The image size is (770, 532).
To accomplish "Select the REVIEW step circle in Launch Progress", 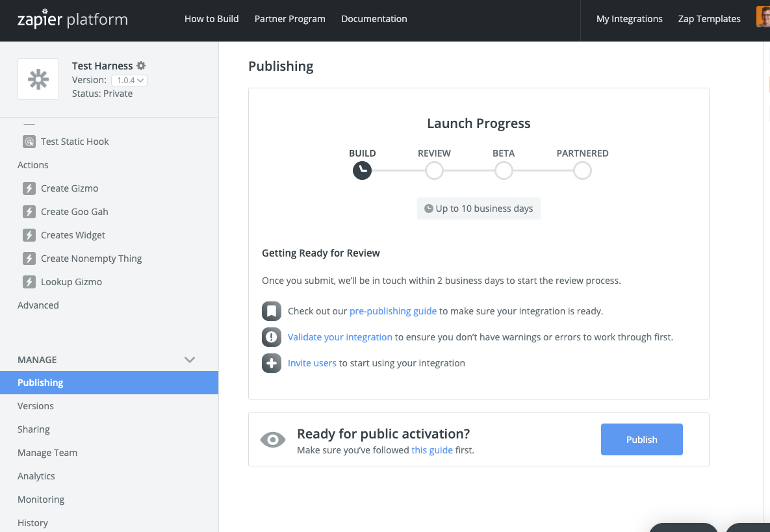I will click(x=434, y=171).
